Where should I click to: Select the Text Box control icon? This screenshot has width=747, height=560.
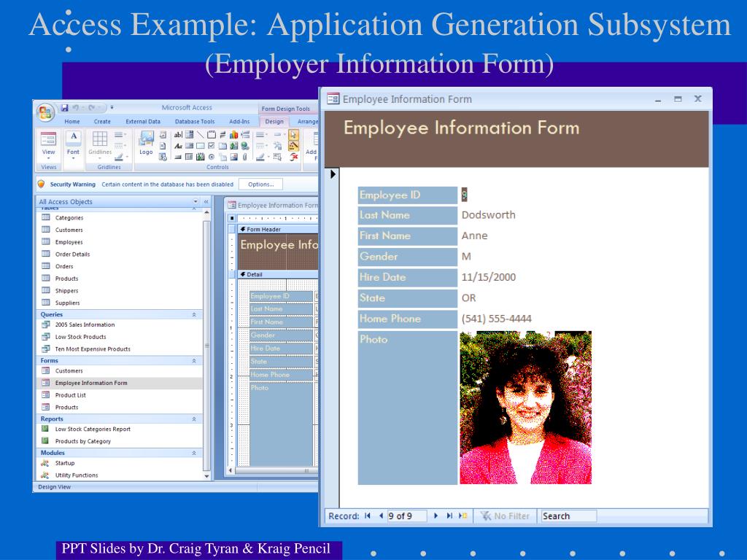click(x=177, y=134)
